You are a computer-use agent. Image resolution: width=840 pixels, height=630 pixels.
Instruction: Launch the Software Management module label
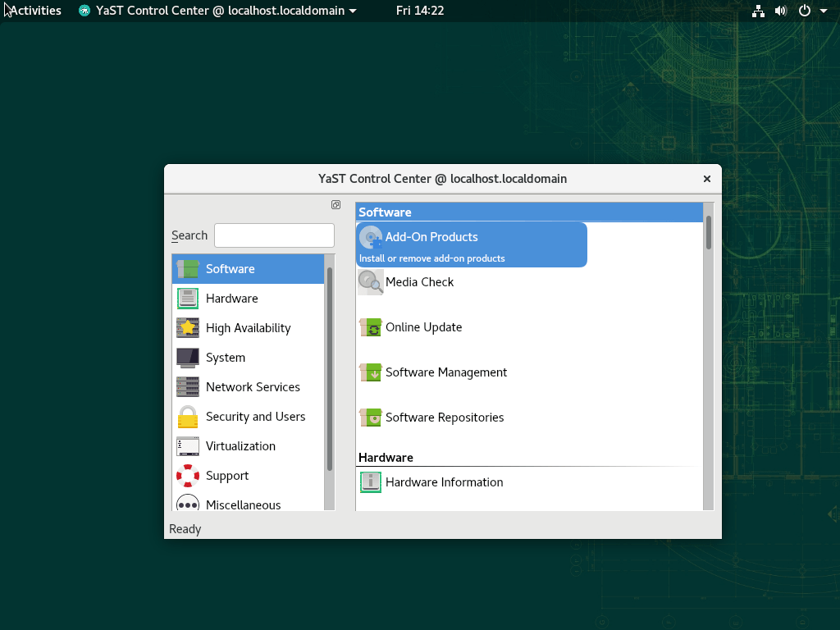tap(446, 372)
